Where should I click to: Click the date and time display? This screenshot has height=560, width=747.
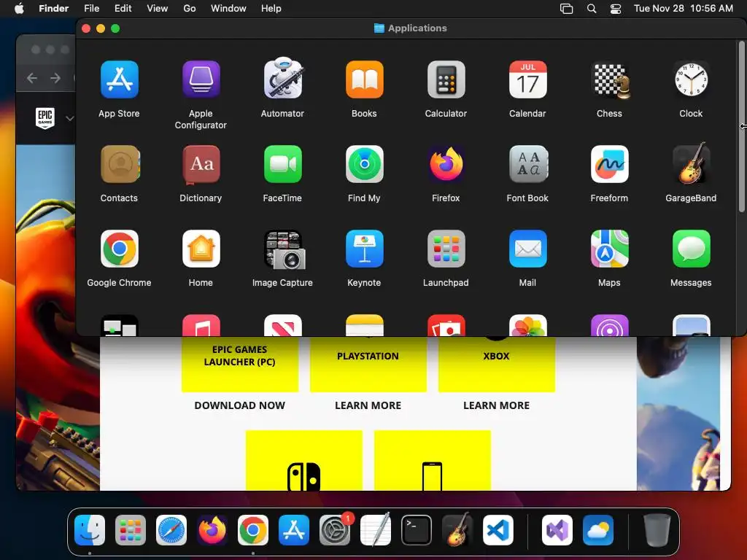click(x=683, y=8)
